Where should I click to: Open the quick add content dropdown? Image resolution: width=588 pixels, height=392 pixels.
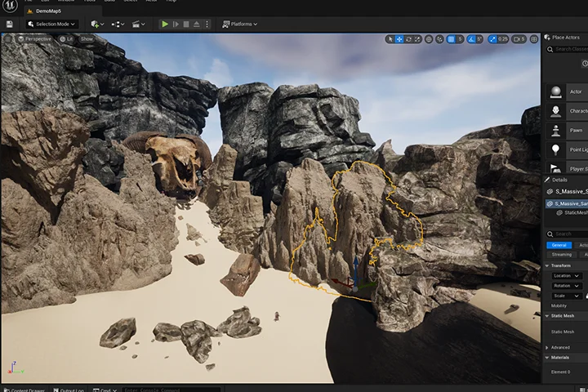[97, 24]
